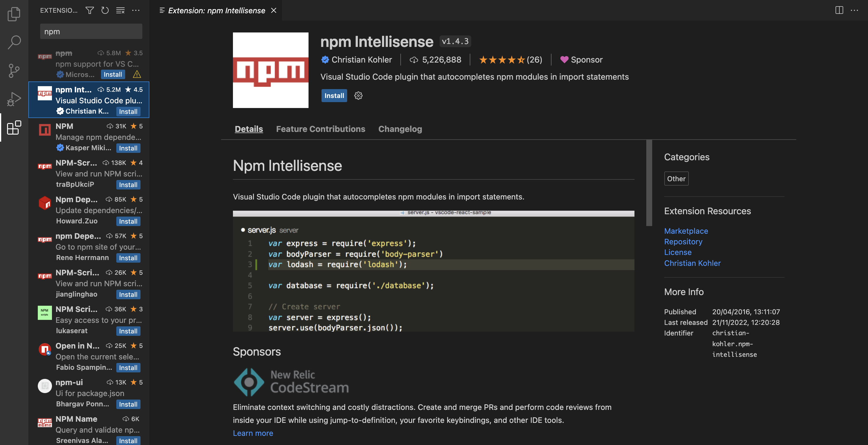Install Npm Dependency by Howard.Zuo
Viewport: 868px width, 445px height.
pos(128,221)
